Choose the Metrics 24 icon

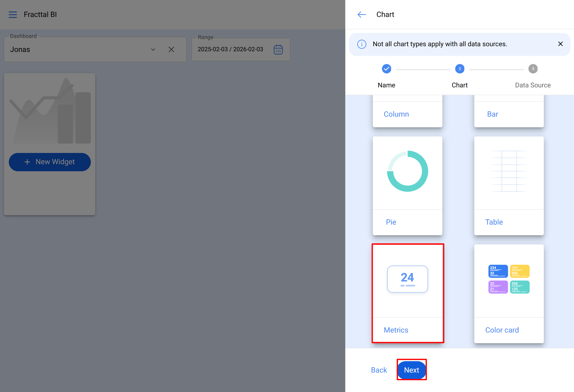[407, 279]
